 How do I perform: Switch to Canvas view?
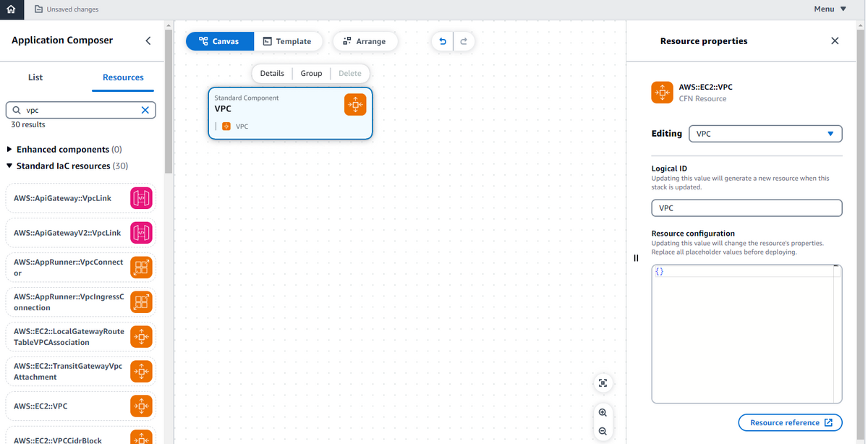[x=220, y=41]
